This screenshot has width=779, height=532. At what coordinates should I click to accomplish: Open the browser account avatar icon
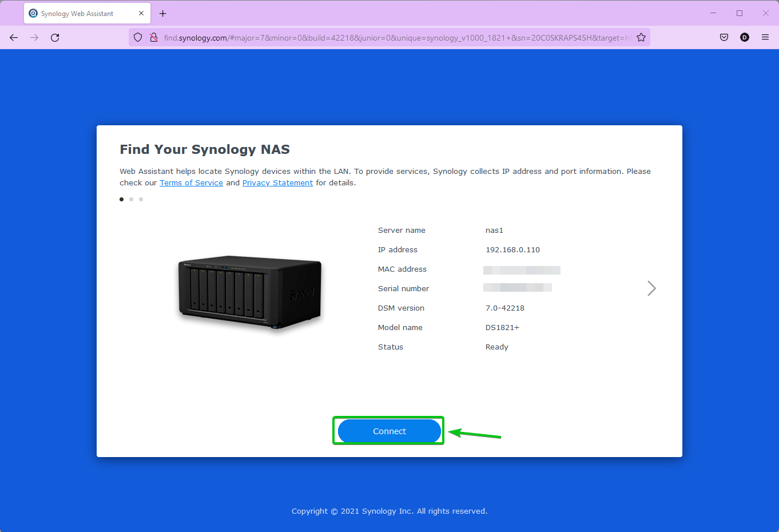pyautogui.click(x=744, y=37)
